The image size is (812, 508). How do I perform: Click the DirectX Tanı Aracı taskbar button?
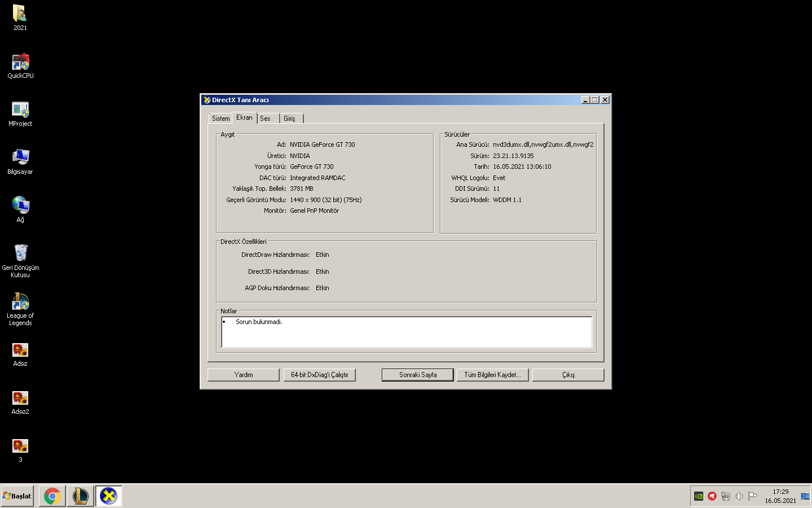tap(108, 496)
